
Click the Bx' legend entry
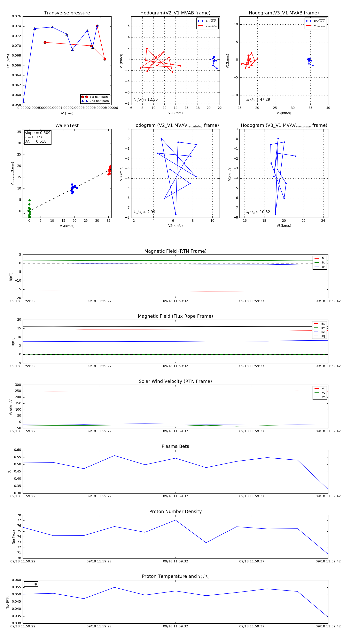point(320,324)
